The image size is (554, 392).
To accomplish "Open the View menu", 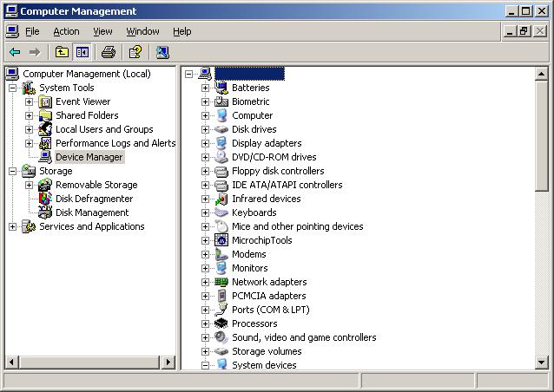I will click(x=102, y=31).
